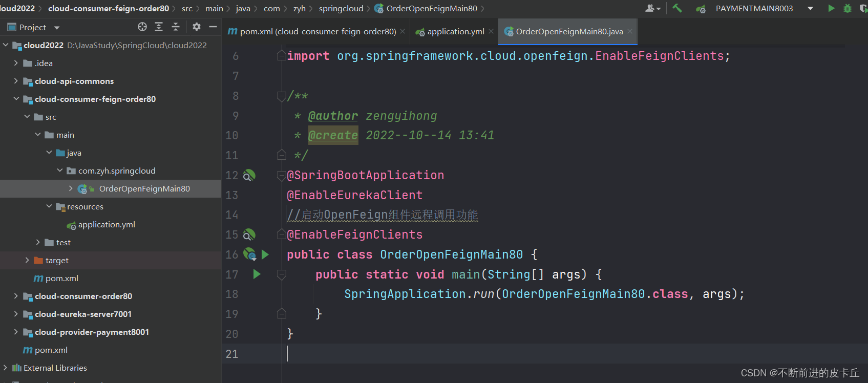Collapse the cloud-consumer-feign-order80 module

click(x=16, y=99)
